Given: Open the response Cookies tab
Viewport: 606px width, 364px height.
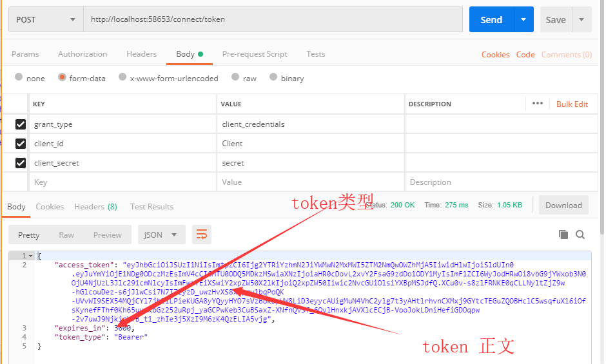Looking at the screenshot, I should 50,207.
